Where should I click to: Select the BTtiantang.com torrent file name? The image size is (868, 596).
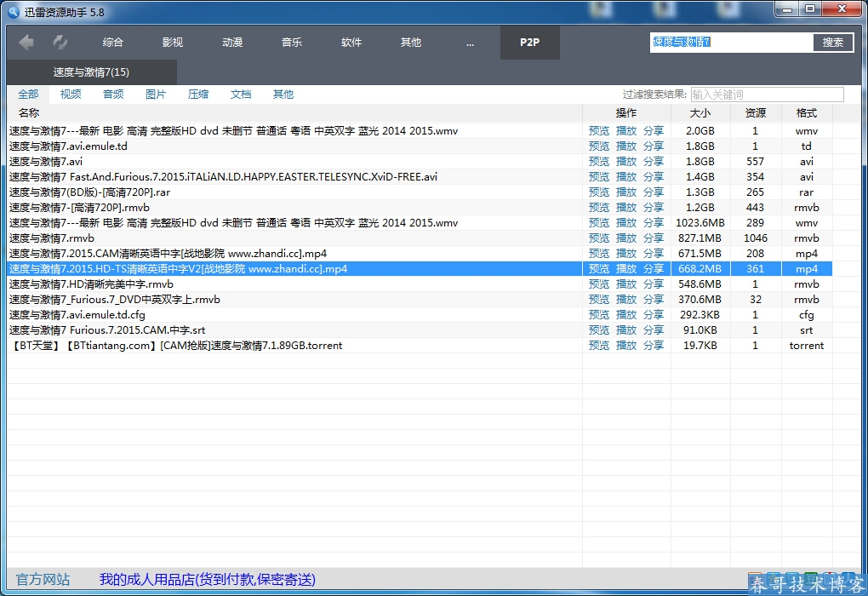tap(176, 346)
